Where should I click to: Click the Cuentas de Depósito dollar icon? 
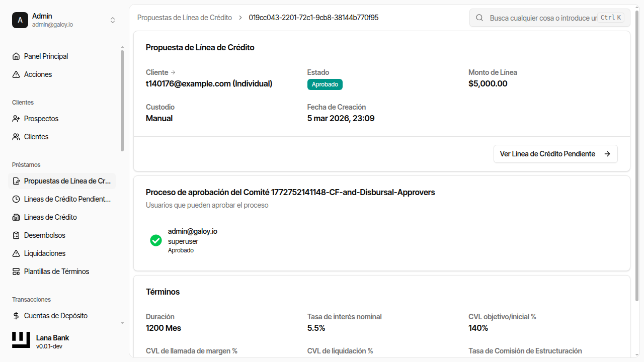pyautogui.click(x=16, y=316)
